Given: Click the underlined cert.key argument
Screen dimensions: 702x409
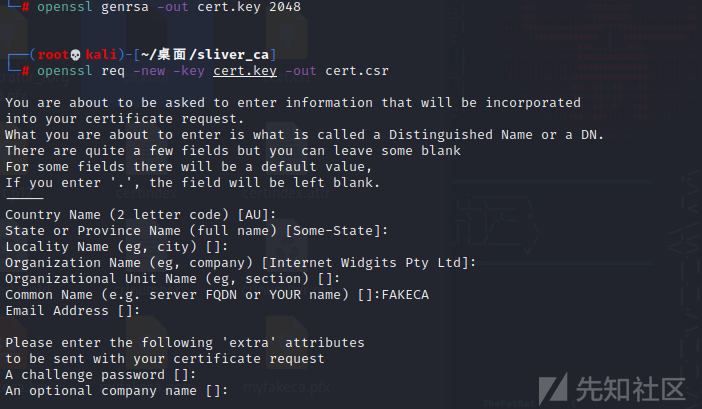Looking at the screenshot, I should pos(245,71).
